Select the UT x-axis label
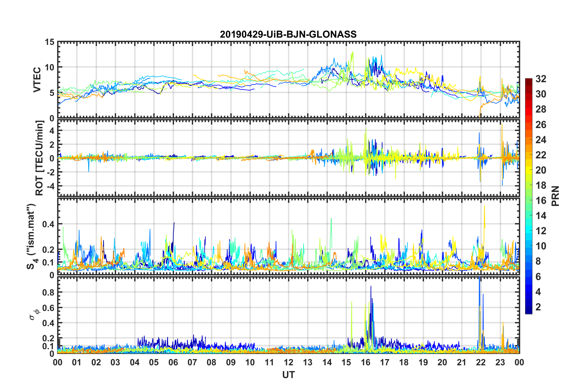 click(288, 375)
